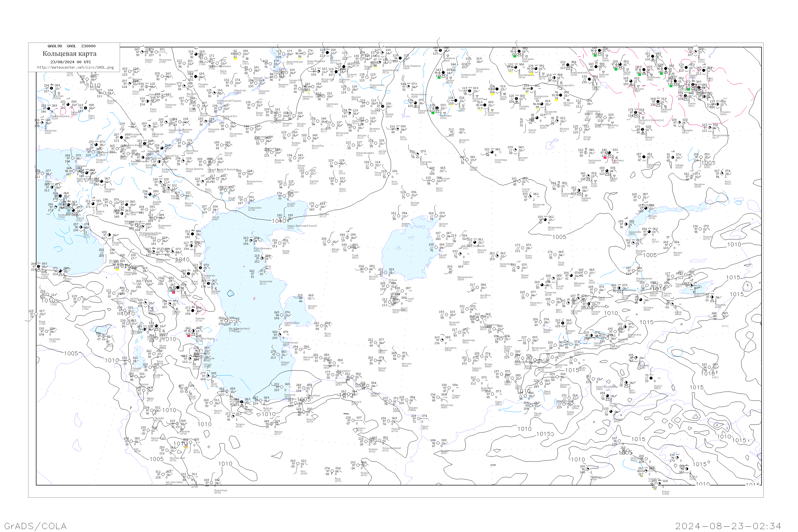Image resolution: width=798 pixels, height=532 pixels.
Task: Click the Poltava station circle marker
Action: coord(52,88)
